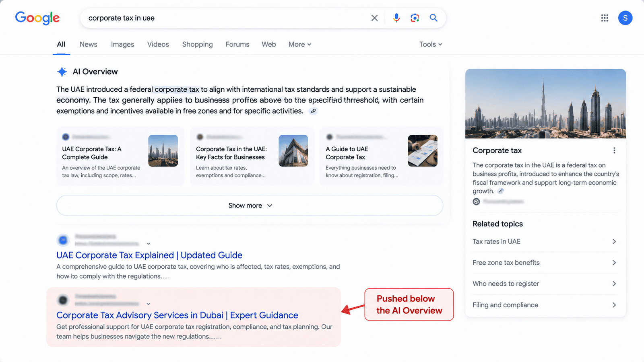Open dropdown next to Advisory Services result URL
Viewport: 644px width, 362px height.
click(149, 304)
